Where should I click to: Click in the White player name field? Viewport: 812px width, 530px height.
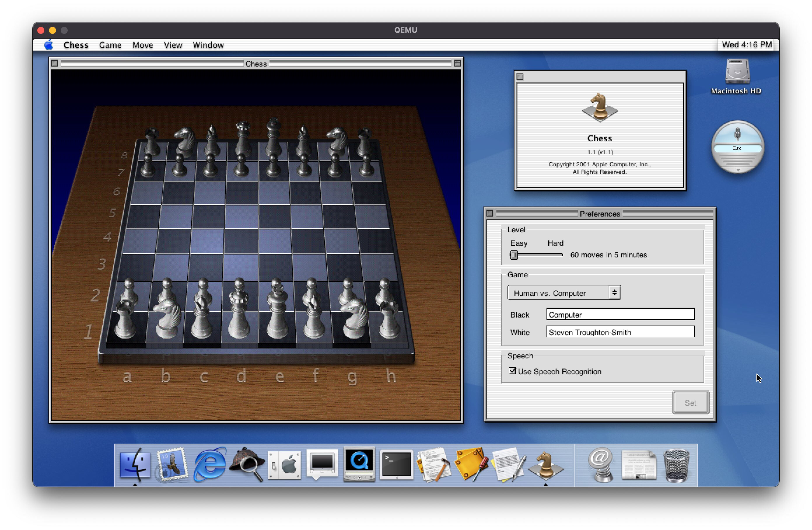coord(620,332)
